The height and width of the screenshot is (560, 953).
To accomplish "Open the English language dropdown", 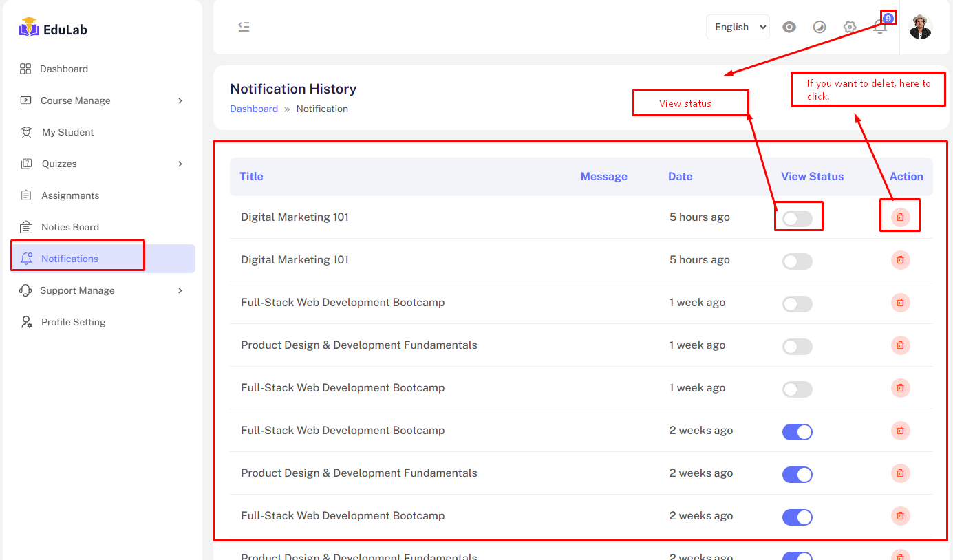I will pos(738,27).
